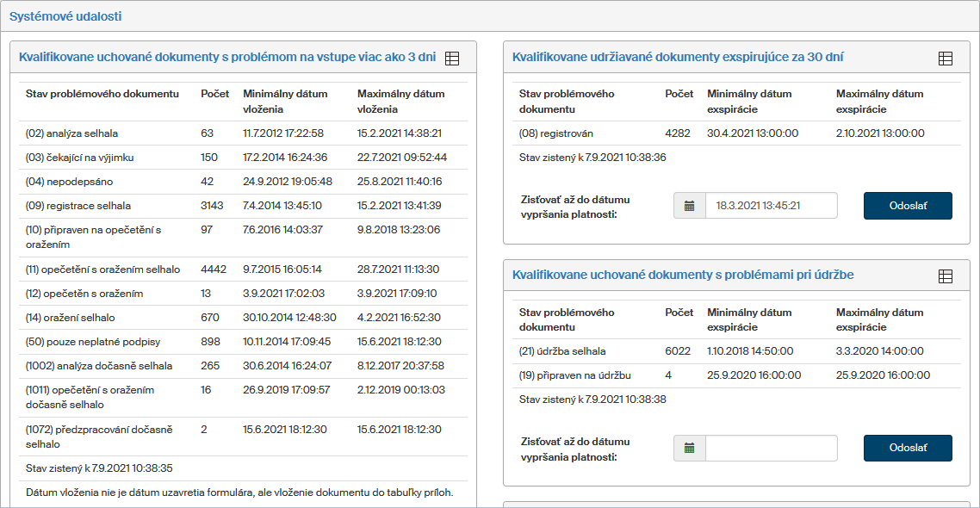This screenshot has height=508, width=980.
Task: Click the Minimálny dátum vloženia column header
Action: click(x=285, y=102)
